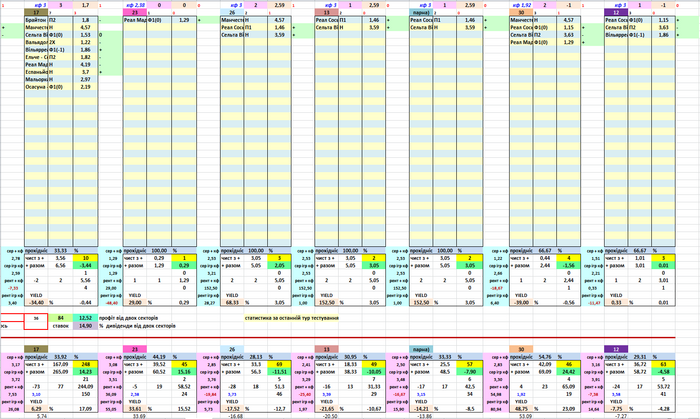Click the purple 14,90 dividends cell
This screenshot has height=419, width=700.
tap(85, 326)
